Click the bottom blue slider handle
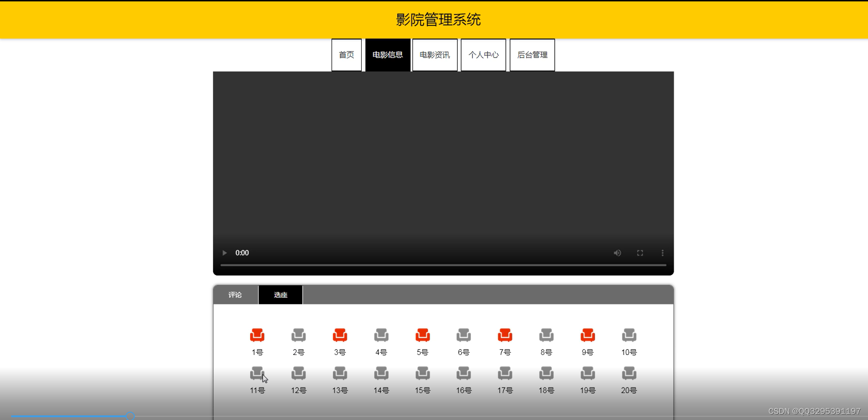The width and height of the screenshot is (868, 420). coord(130,416)
